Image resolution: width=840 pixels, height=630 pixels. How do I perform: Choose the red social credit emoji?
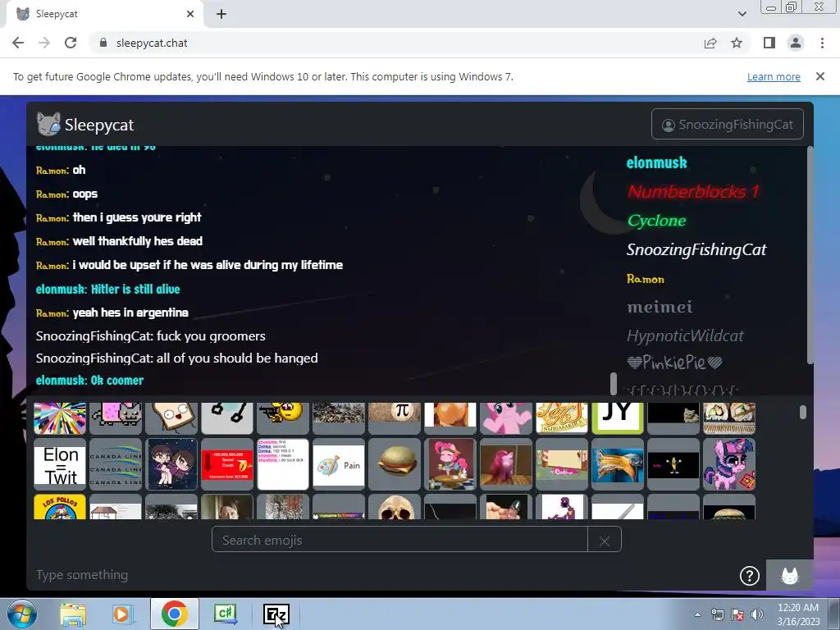click(227, 464)
